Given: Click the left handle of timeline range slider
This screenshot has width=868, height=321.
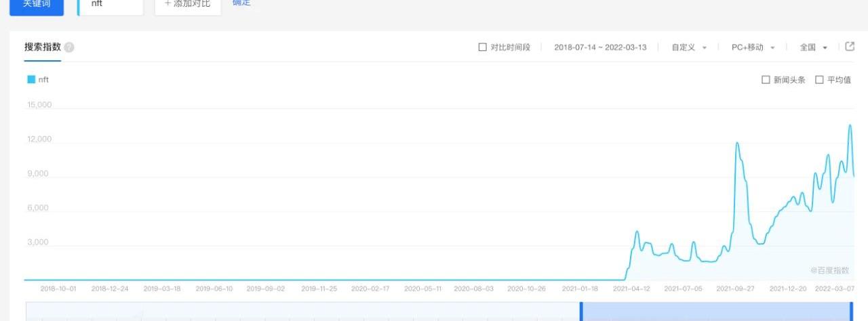Looking at the screenshot, I should click(x=581, y=312).
